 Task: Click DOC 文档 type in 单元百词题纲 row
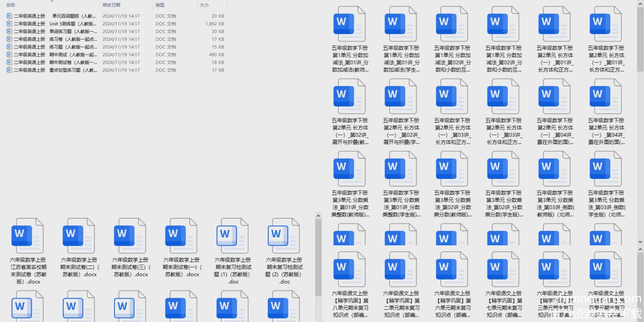(166, 16)
